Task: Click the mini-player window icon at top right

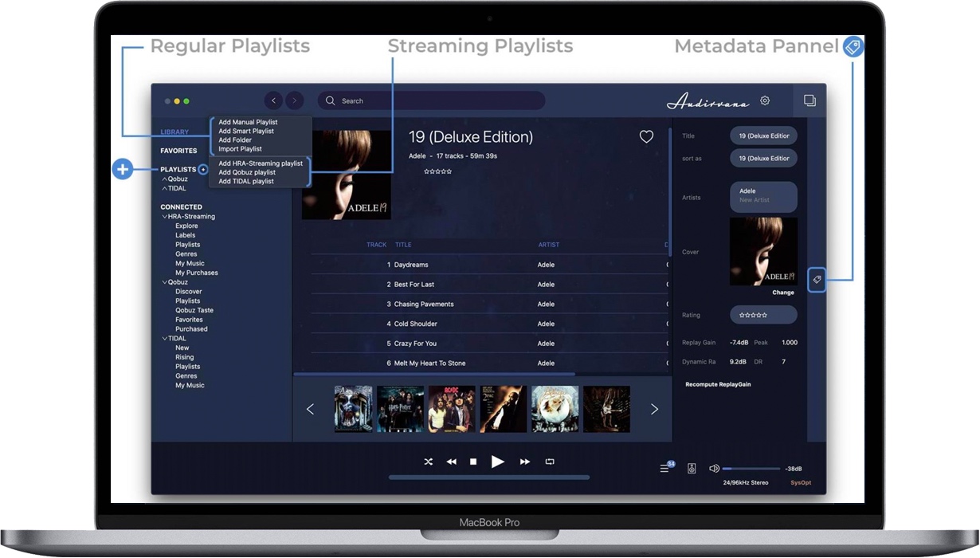Action: [x=809, y=100]
